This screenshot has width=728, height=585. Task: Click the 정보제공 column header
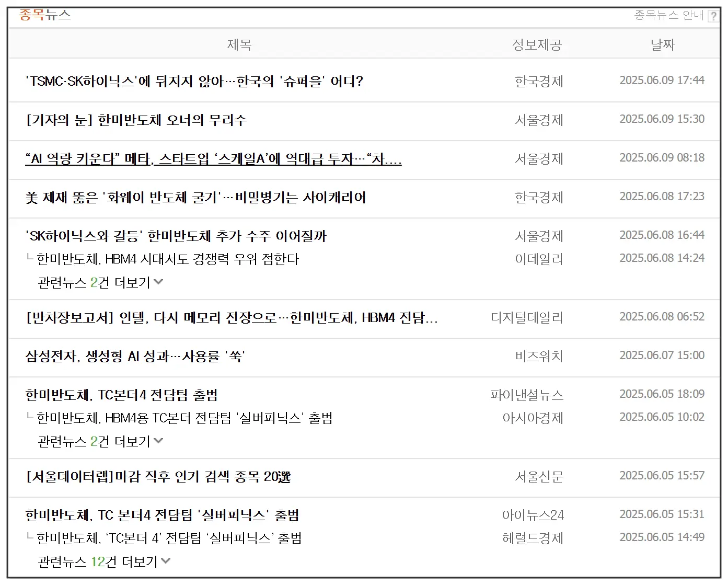pyautogui.click(x=537, y=45)
